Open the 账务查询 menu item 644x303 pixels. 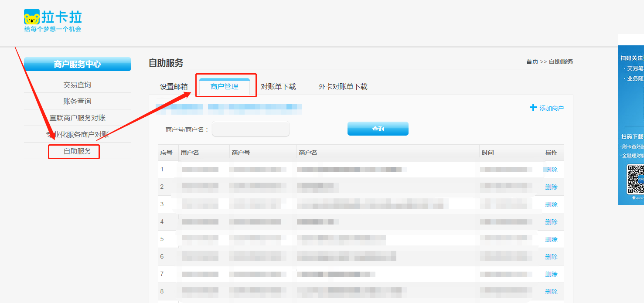[x=77, y=101]
